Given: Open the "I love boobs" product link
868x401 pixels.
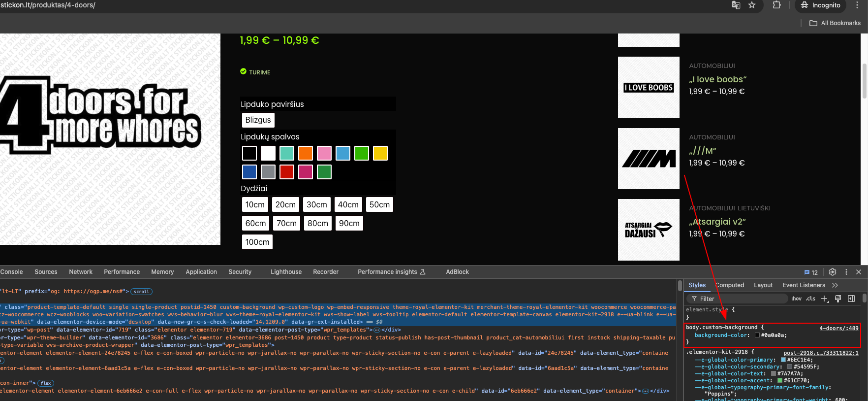Looking at the screenshot, I should click(x=717, y=79).
